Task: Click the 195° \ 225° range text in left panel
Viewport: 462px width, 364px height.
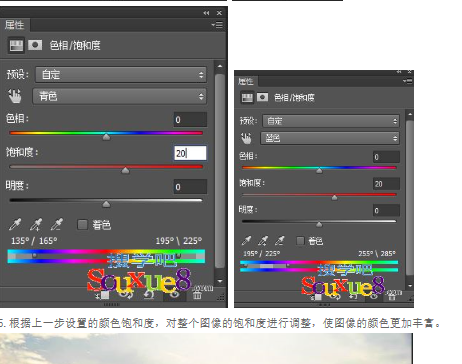Action: click(x=179, y=241)
